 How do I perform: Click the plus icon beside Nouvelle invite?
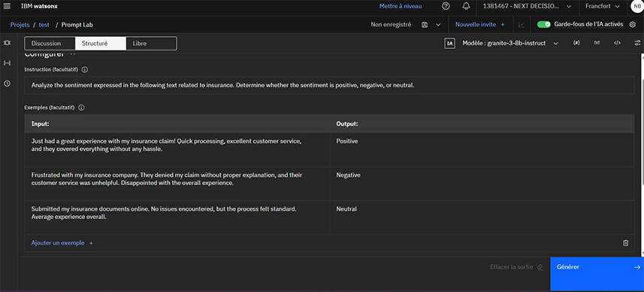click(503, 25)
